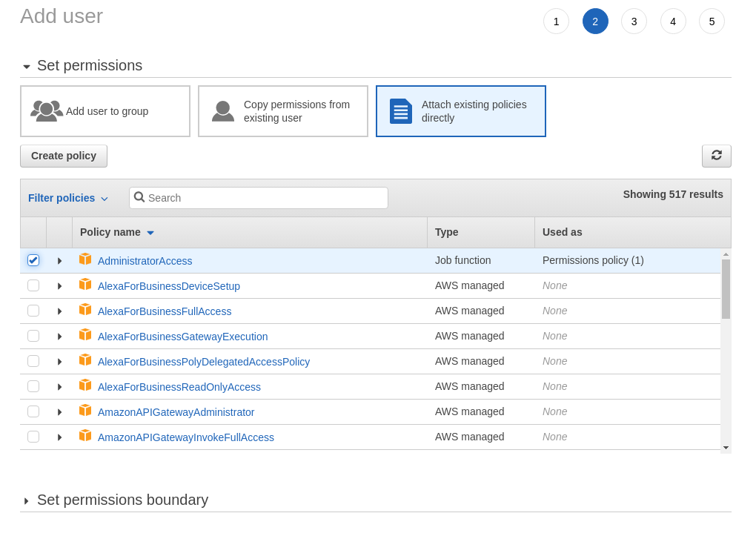The width and height of the screenshot is (756, 556).
Task: Click the search magnifier icon
Action: coord(139,197)
